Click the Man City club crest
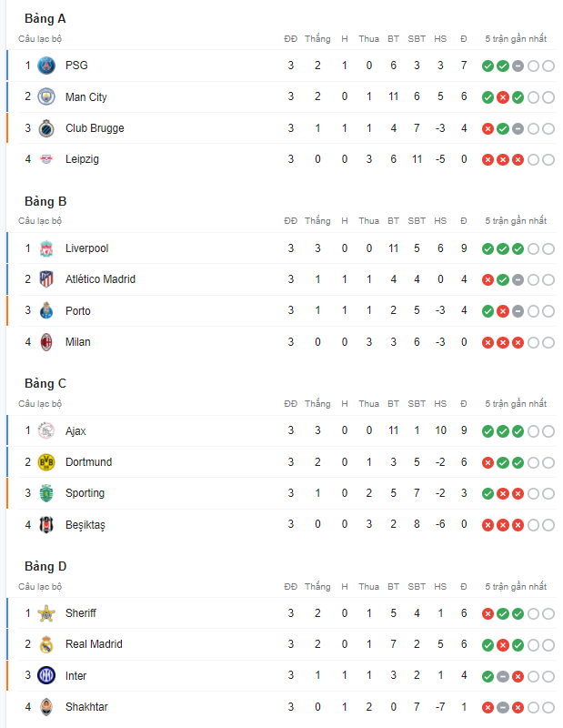Screen dimensions: 563x728 [46, 97]
